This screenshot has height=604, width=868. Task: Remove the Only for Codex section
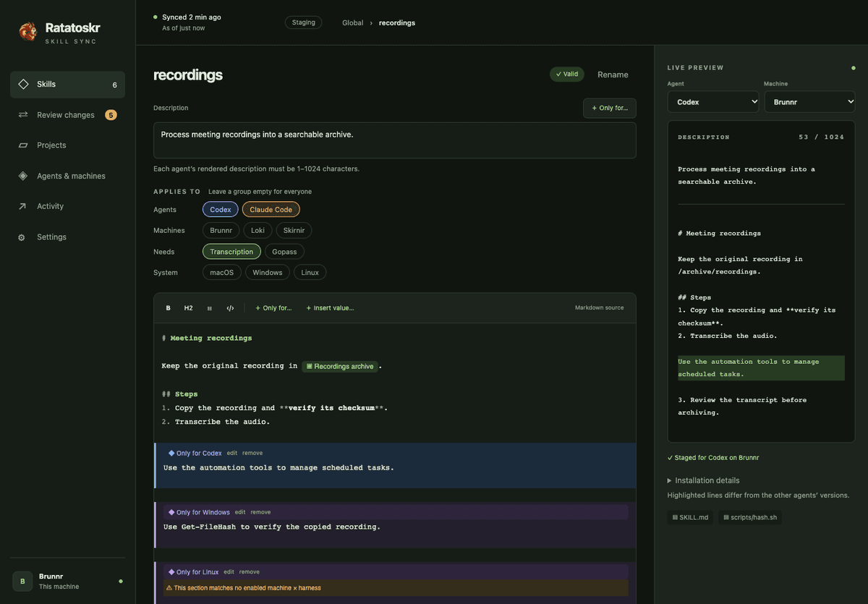click(x=252, y=454)
